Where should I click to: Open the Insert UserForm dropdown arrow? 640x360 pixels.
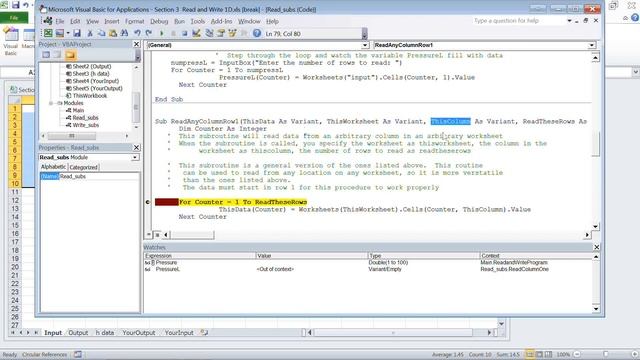coord(68,33)
